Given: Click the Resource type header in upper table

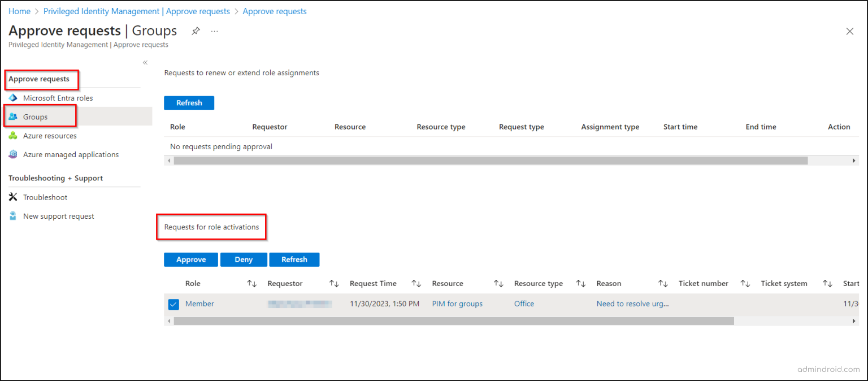Looking at the screenshot, I should 441,127.
